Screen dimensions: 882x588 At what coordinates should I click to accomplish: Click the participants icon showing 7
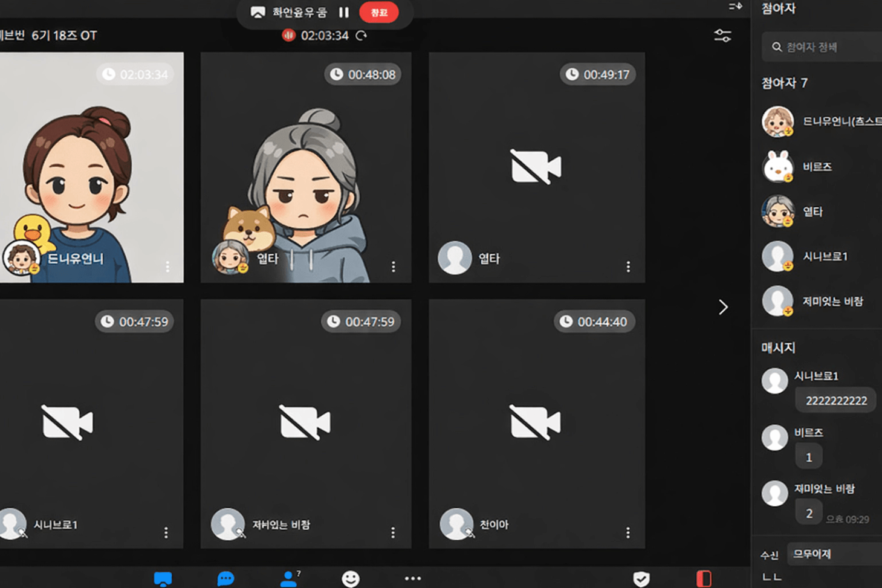(290, 579)
